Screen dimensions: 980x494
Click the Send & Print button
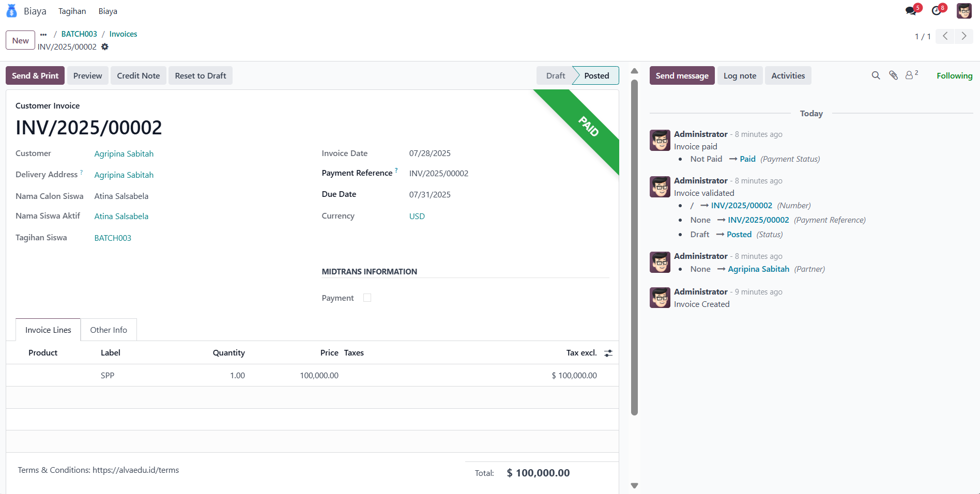(35, 75)
